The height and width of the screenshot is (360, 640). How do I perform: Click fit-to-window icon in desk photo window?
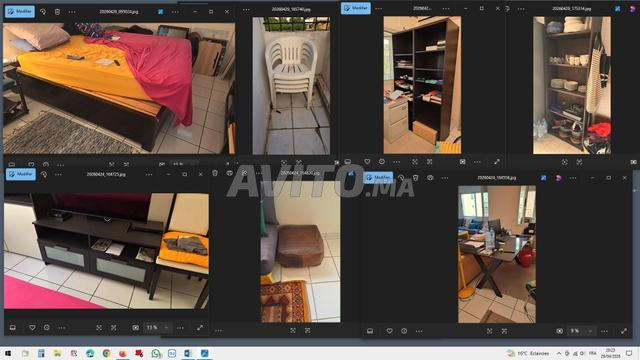(x=489, y=331)
